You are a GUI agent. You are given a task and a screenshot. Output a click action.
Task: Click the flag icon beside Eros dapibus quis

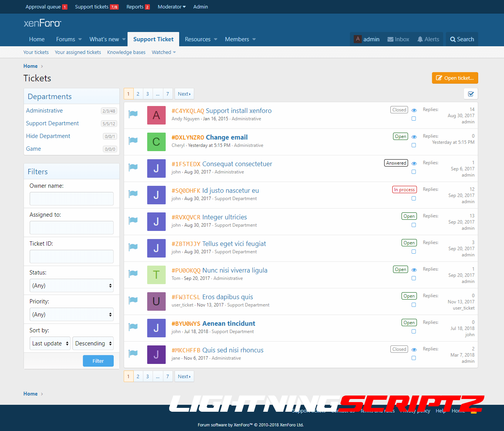coord(133,300)
